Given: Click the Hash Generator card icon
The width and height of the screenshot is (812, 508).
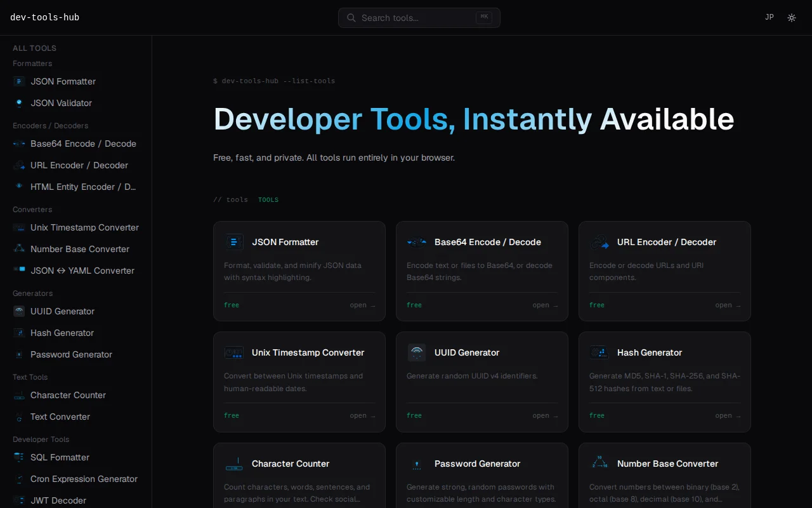Looking at the screenshot, I should pos(599,352).
